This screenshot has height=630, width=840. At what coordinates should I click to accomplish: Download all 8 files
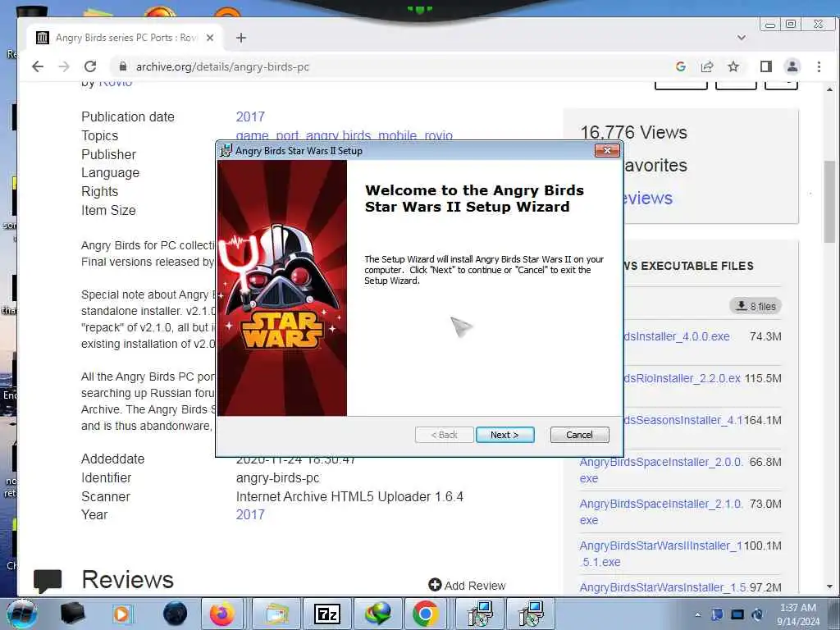point(756,306)
